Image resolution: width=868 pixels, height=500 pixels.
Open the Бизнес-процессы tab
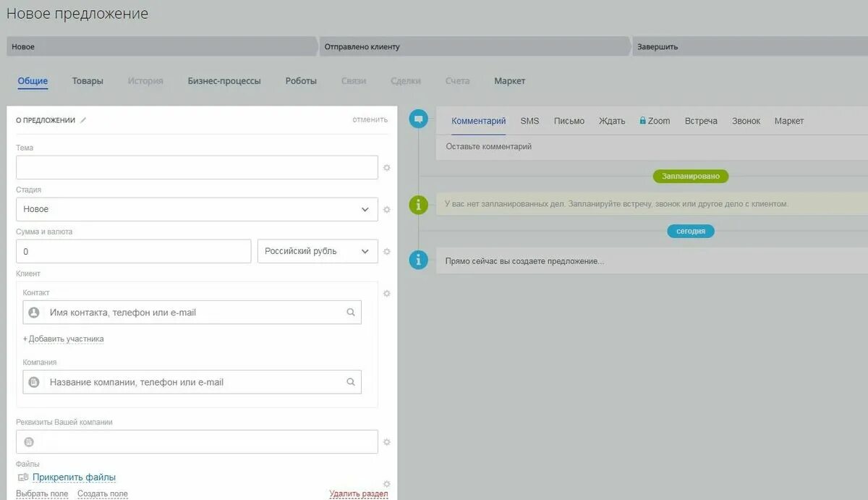pos(224,81)
